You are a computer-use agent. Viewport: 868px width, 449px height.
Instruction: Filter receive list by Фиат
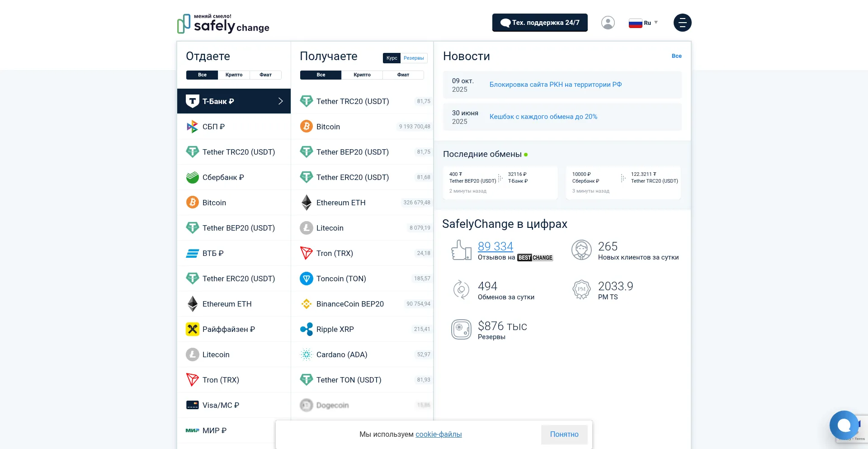pos(403,75)
